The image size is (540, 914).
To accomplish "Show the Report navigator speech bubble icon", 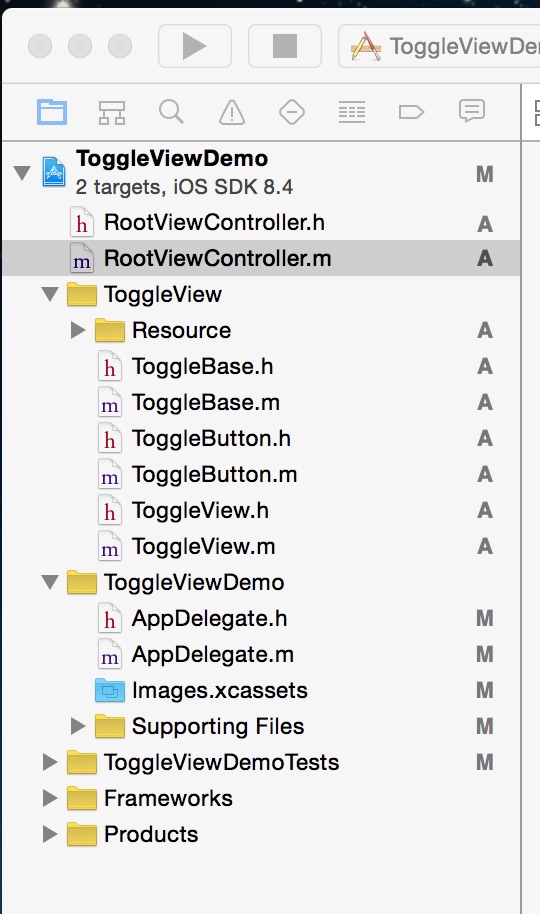I will (471, 110).
